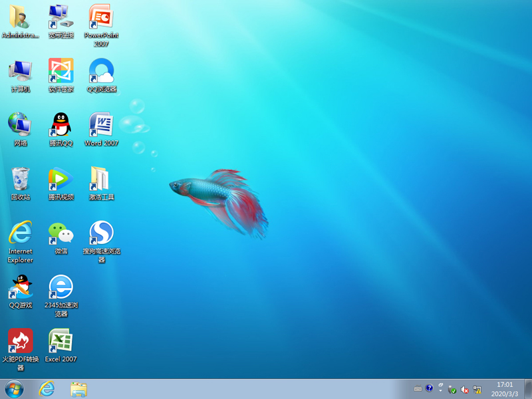Open Windows Explorer from the taskbar

78,389
